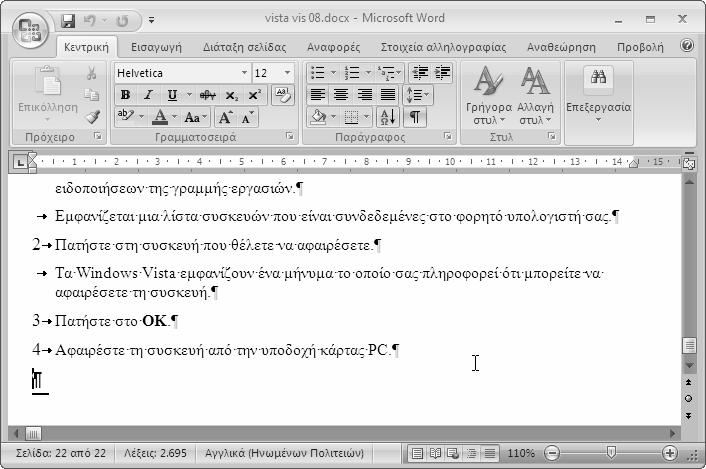Switch to the Στοιχεία αλληλογραφίας tab
The width and height of the screenshot is (706, 469).
tap(444, 47)
